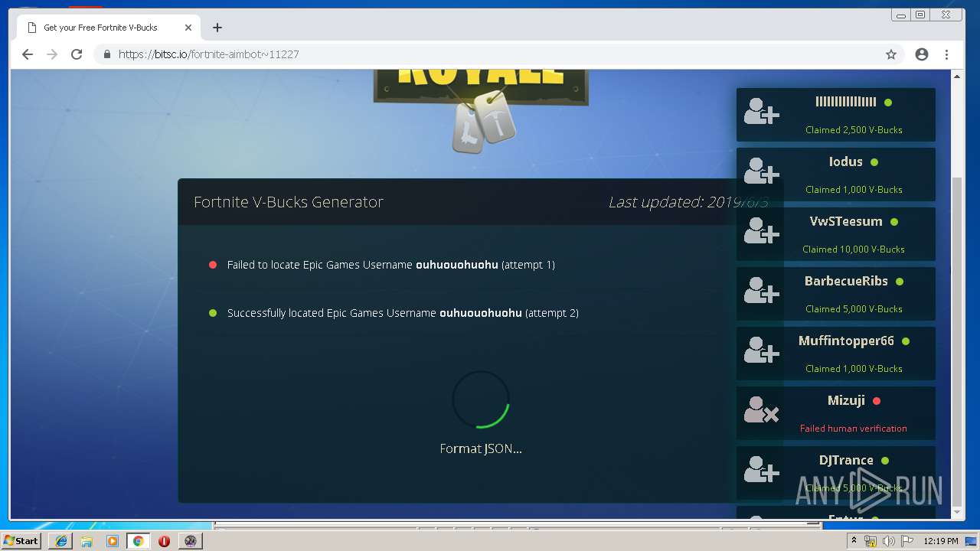Image resolution: width=980 pixels, height=551 pixels.
Task: Click the 'Format JSON...' status text
Action: pos(481,449)
